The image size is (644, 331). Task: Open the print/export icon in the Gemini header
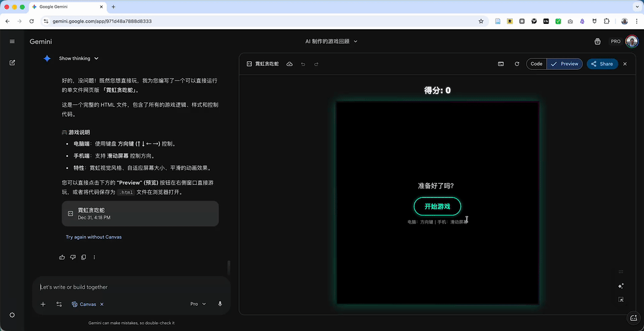tap(597, 41)
